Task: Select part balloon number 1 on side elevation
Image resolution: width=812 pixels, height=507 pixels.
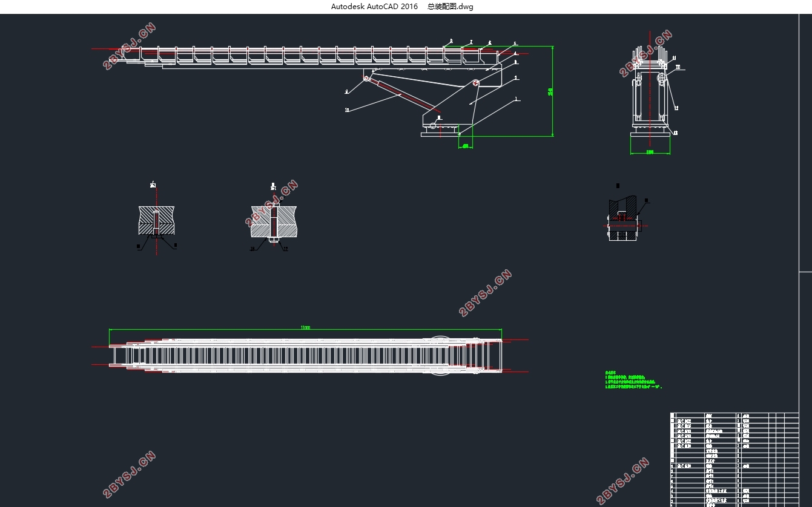Action: [x=516, y=99]
